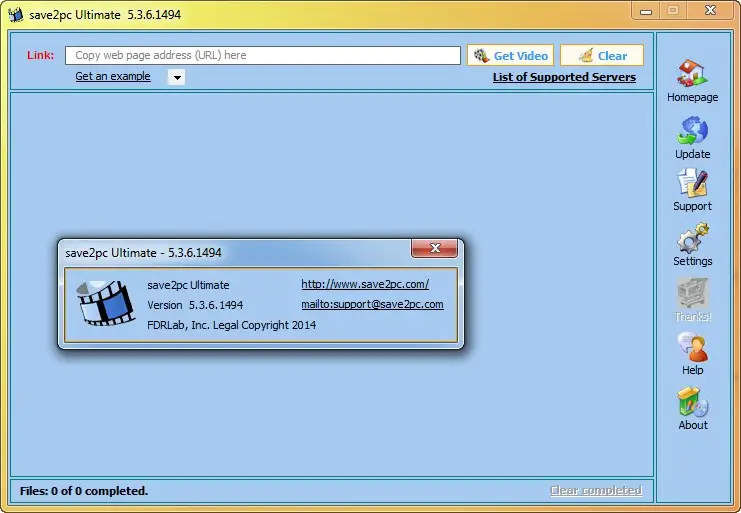Click the Files: 0 of 0 completed status text
This screenshot has height=513, width=741.
(84, 491)
